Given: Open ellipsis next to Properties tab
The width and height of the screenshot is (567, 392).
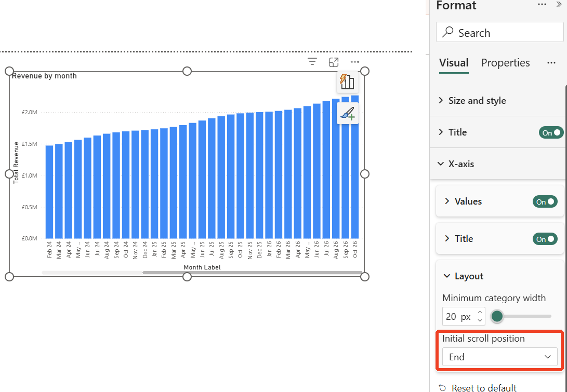Looking at the screenshot, I should click(x=551, y=63).
